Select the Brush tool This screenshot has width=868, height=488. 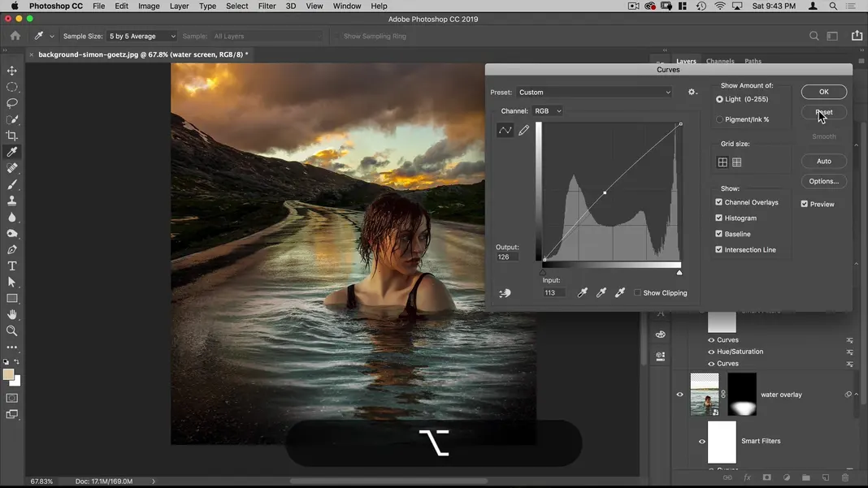point(11,184)
